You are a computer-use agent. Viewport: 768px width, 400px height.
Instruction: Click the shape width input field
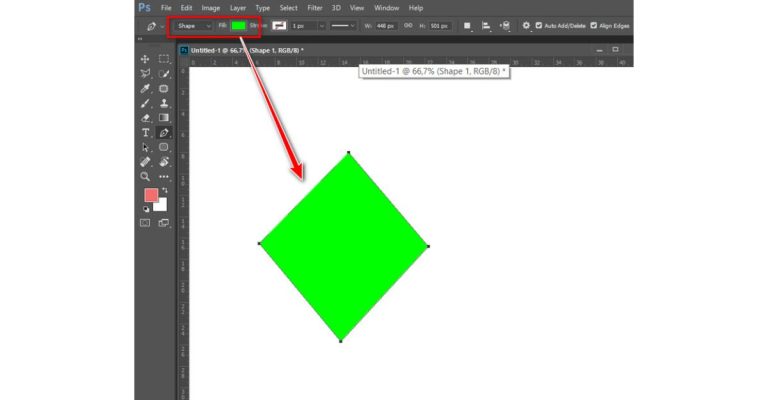pos(386,25)
